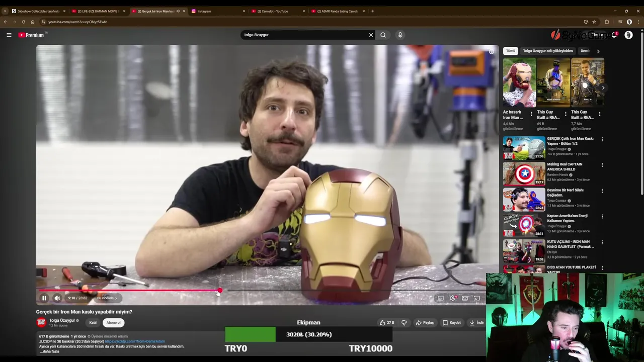The height and width of the screenshot is (362, 644).
Task: Go to browser home page icon
Action: pos(32,22)
